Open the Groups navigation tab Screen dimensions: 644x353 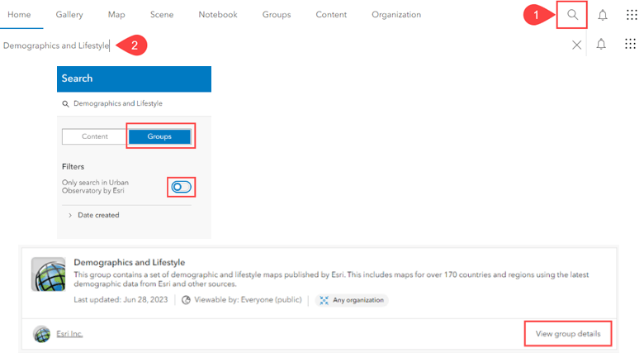tap(277, 14)
